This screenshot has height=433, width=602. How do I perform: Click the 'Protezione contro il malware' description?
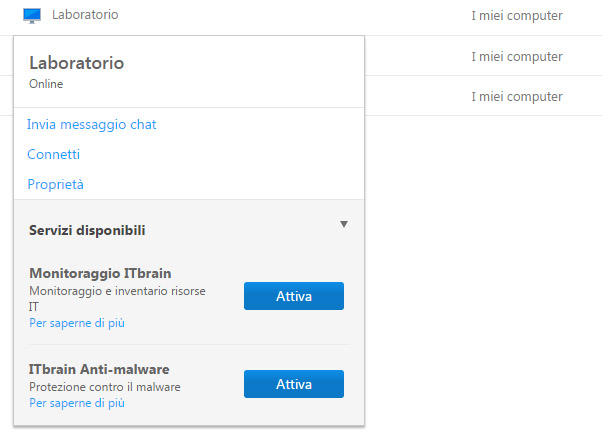pos(105,387)
